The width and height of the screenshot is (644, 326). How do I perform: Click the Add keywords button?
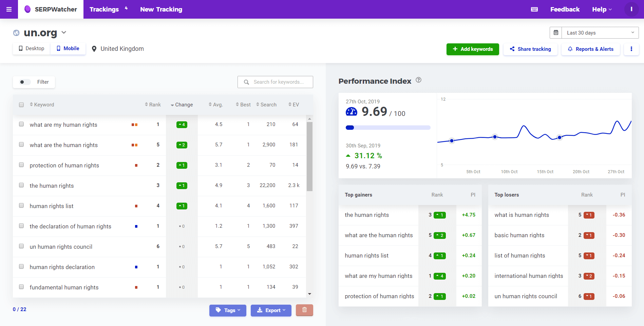click(x=473, y=49)
